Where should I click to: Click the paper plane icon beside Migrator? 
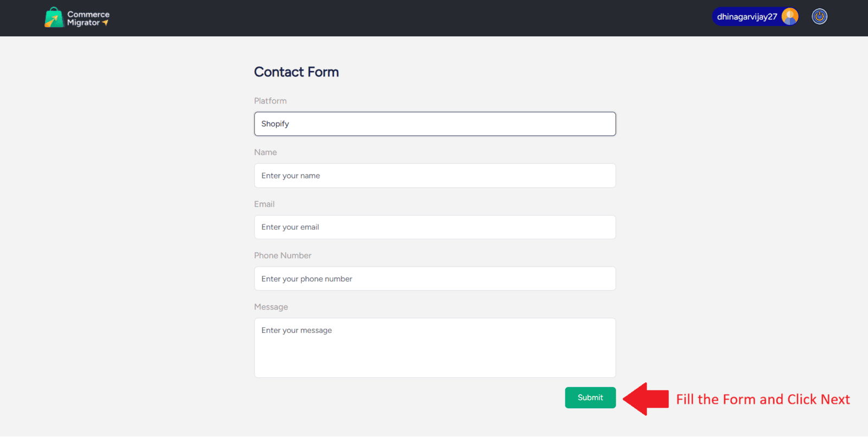105,23
